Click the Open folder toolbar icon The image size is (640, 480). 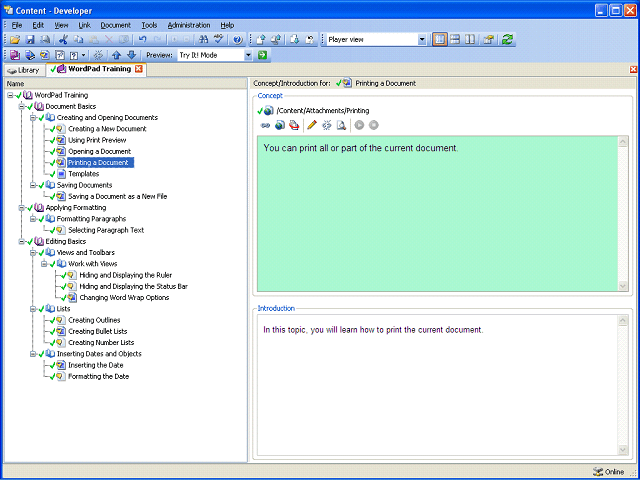click(x=15, y=40)
